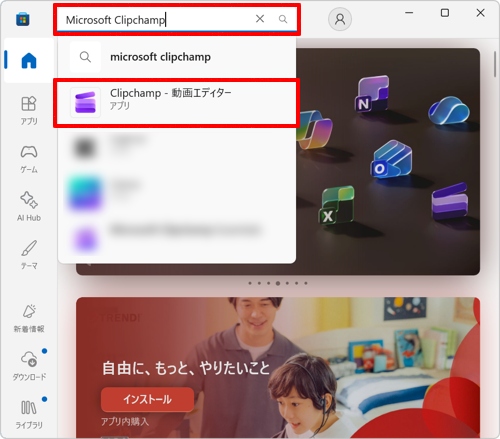Open the ゲーム section in sidebar
This screenshot has height=439, width=500.
(29, 159)
